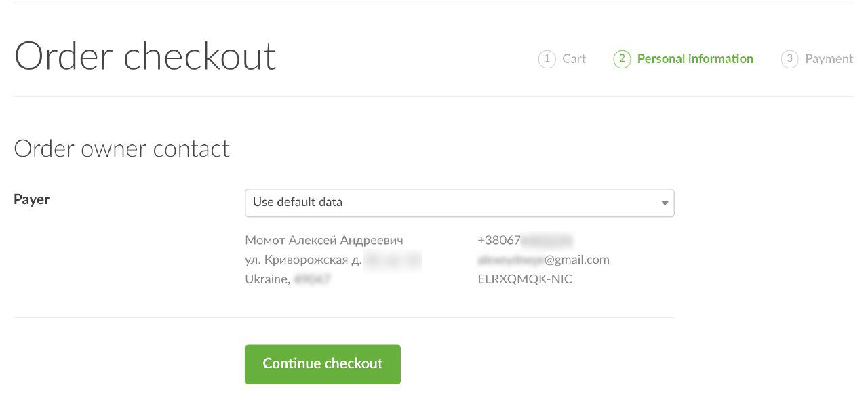Click the blurred house number after Криворожская д.
Screen dimensions: 868x415
(x=393, y=260)
